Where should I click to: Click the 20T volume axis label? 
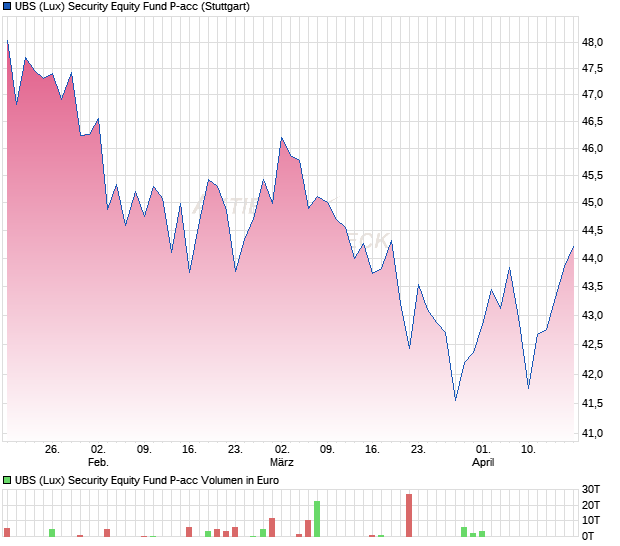coord(591,505)
